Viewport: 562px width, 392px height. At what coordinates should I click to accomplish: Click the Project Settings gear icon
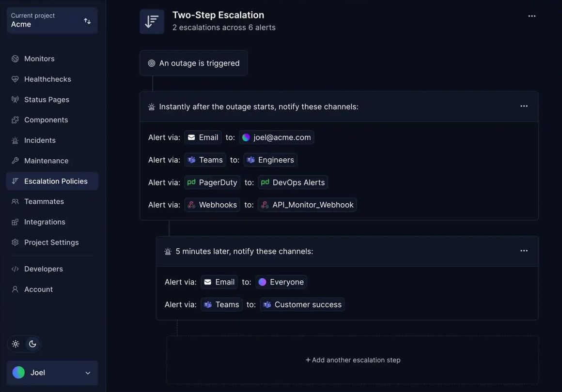click(x=15, y=242)
